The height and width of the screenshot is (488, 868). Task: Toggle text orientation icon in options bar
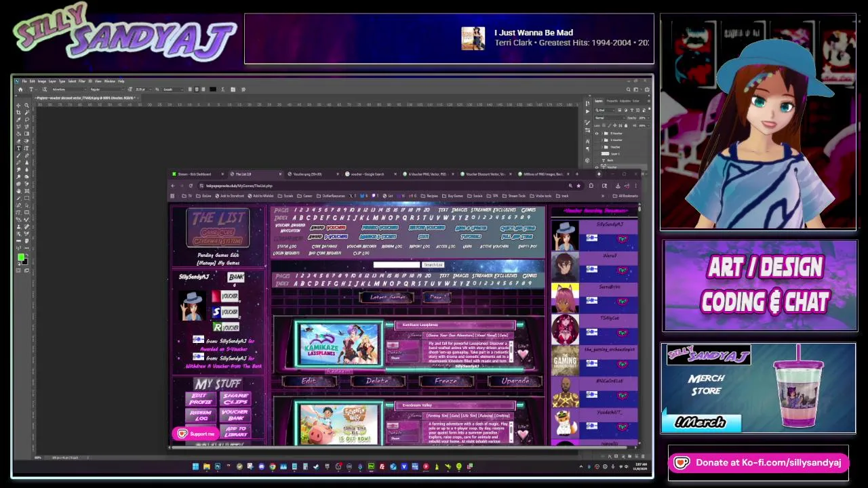[x=45, y=89]
